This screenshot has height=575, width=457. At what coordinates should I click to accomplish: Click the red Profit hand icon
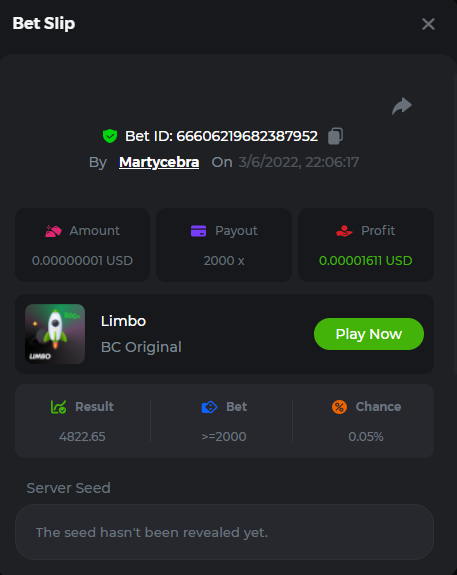pos(344,231)
